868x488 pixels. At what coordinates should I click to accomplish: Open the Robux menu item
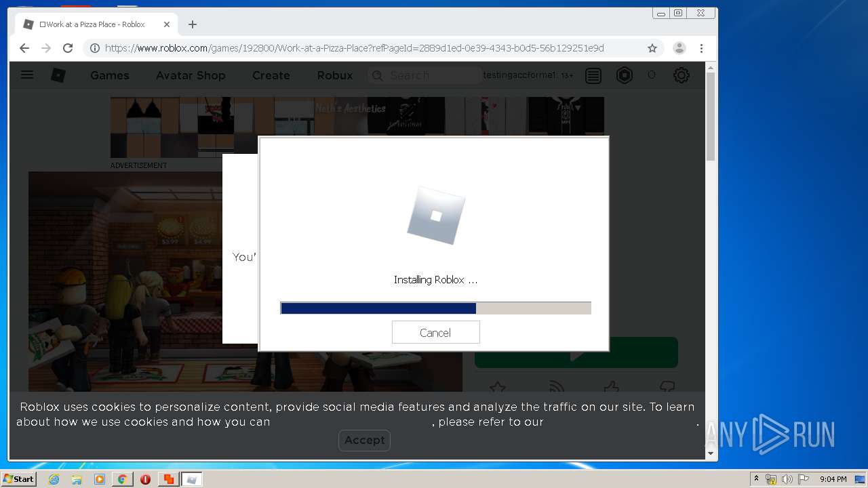click(x=335, y=75)
